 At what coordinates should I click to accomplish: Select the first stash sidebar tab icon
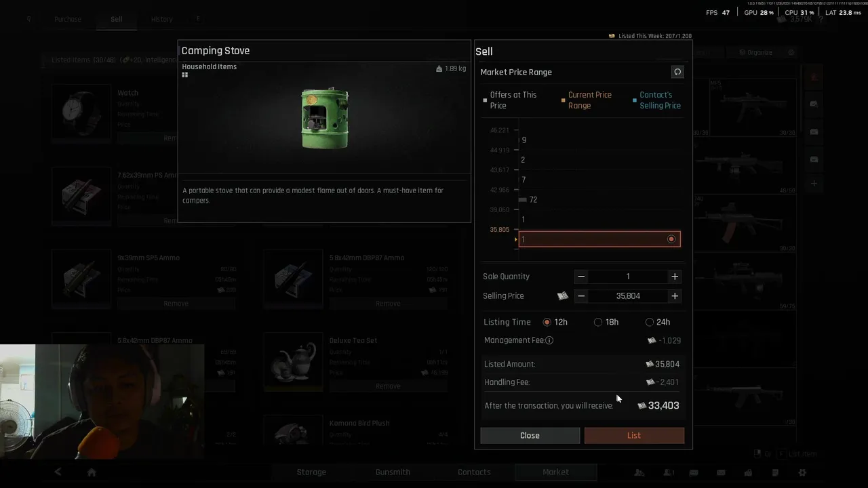(x=814, y=77)
